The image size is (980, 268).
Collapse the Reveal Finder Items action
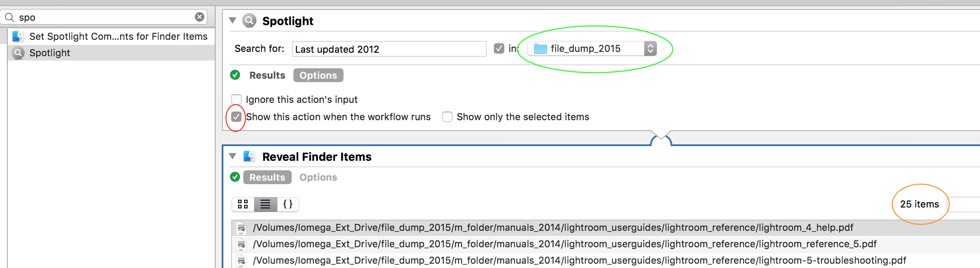(x=232, y=156)
